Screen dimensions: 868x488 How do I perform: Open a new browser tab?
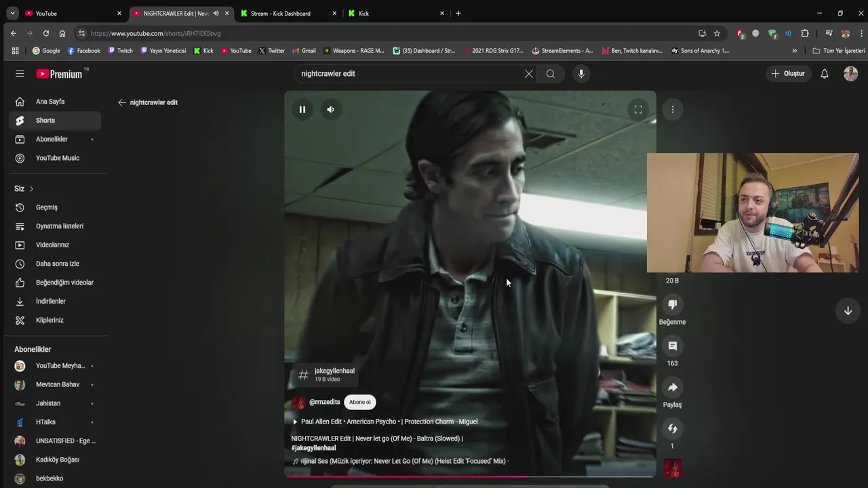pyautogui.click(x=458, y=13)
